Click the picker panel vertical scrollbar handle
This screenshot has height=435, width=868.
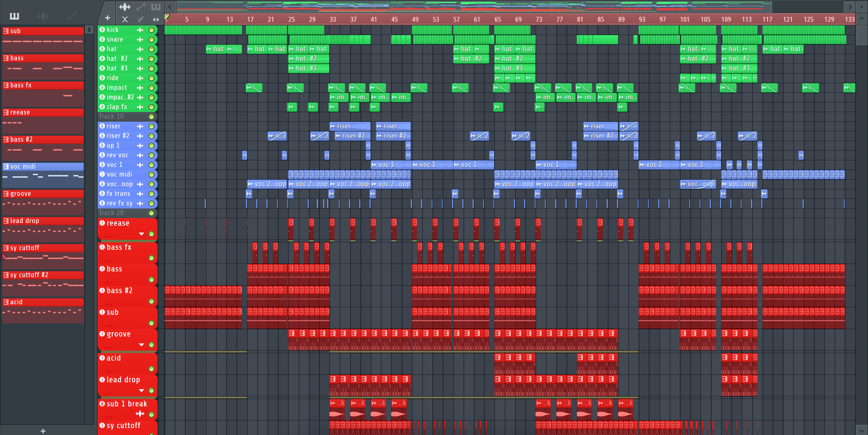tap(89, 30)
